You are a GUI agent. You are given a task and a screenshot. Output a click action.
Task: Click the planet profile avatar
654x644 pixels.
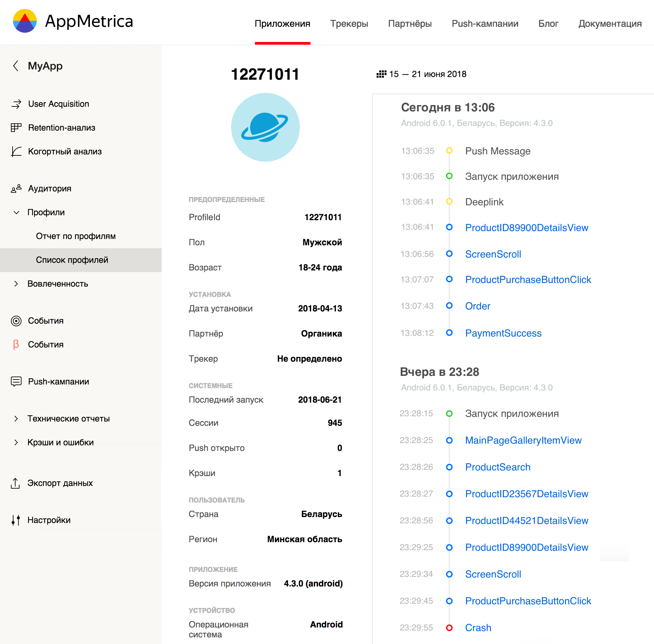click(x=265, y=127)
